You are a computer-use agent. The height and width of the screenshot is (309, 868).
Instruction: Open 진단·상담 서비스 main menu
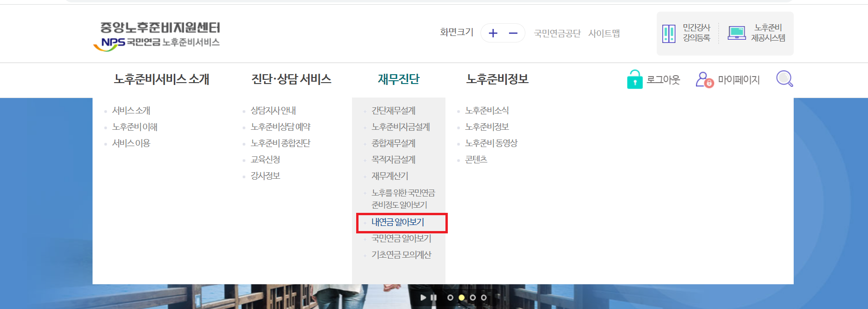[x=291, y=79]
